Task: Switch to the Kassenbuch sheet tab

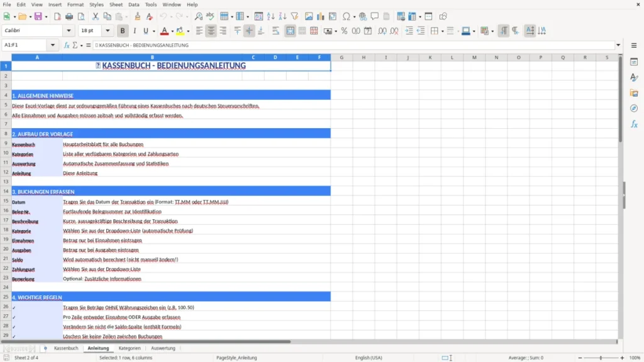Action: click(65, 348)
